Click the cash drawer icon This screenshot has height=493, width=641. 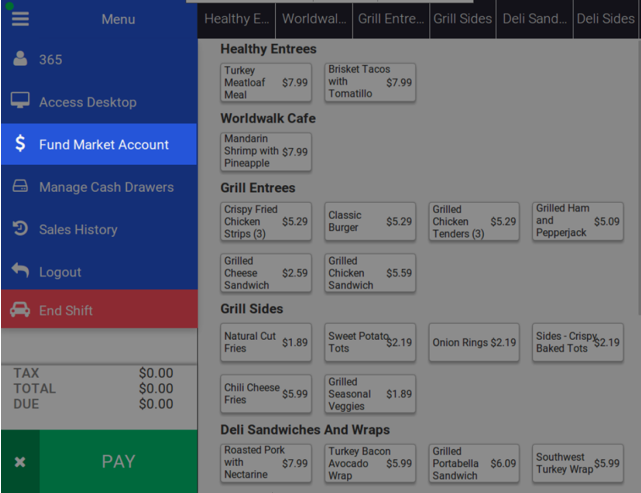pyautogui.click(x=19, y=187)
